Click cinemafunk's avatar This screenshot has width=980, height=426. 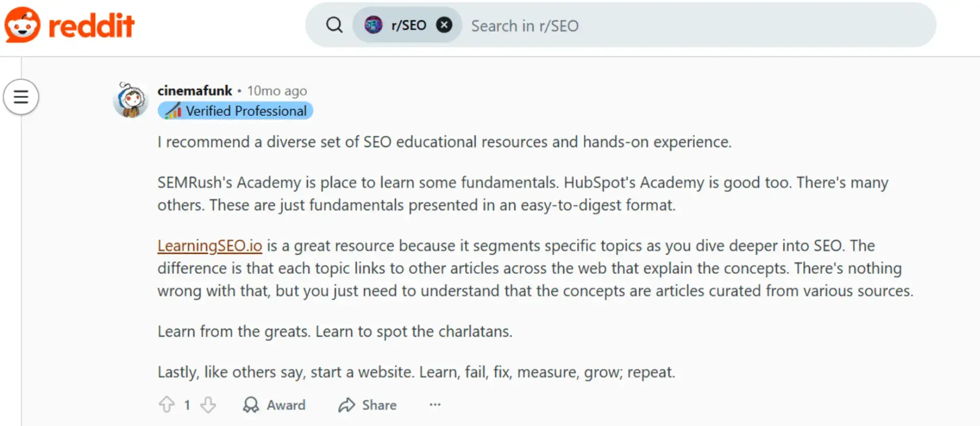coord(131,99)
